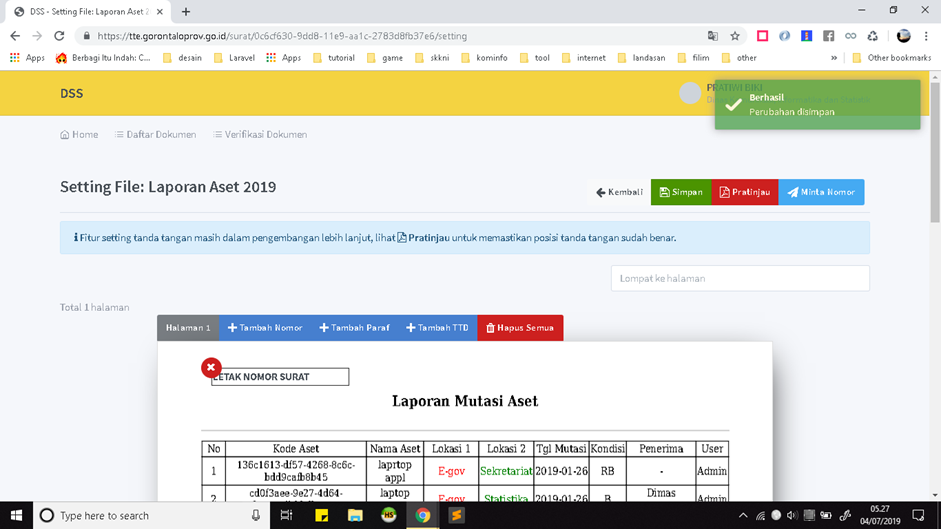
Task: Open the Chrome three-dot menu
Action: point(926,36)
